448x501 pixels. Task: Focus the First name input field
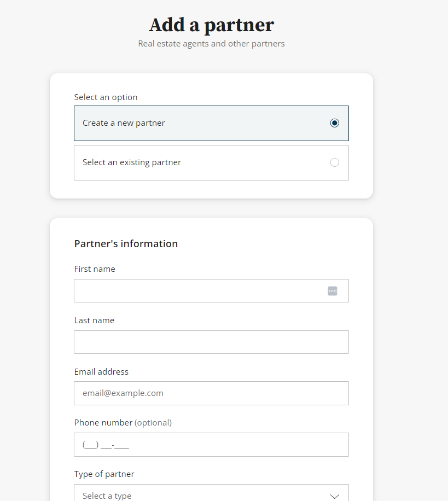click(200, 291)
